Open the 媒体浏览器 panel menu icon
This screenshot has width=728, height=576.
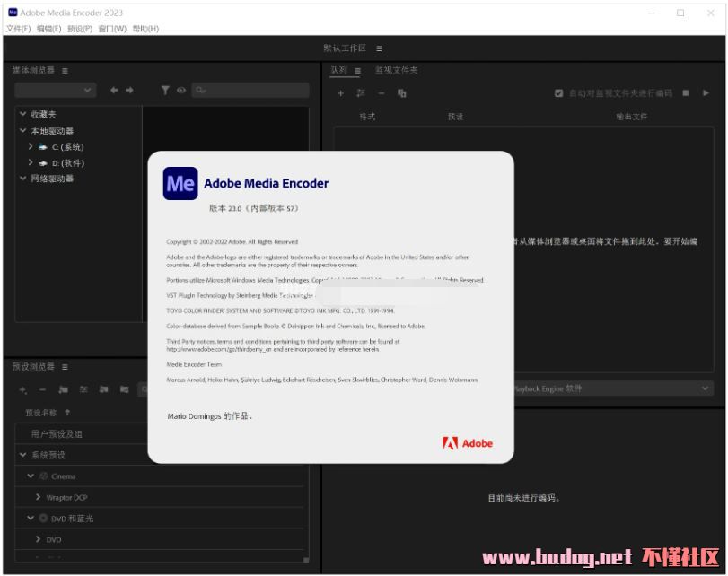pos(65,71)
